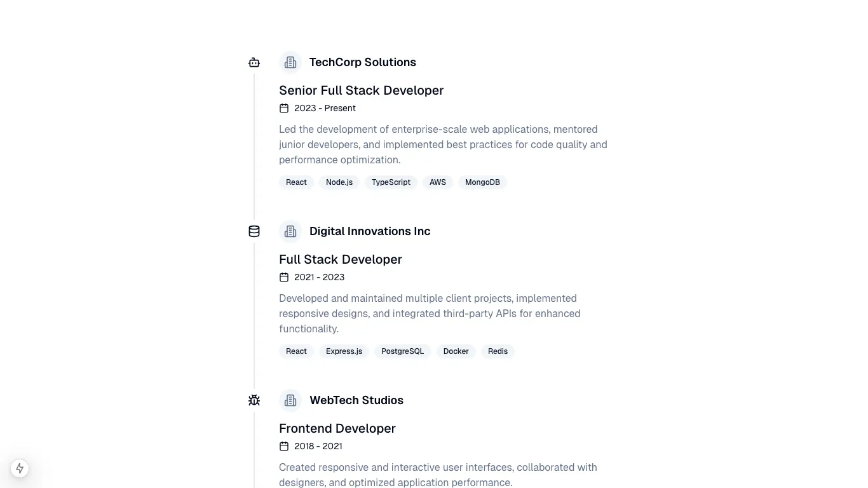This screenshot has height=488, width=868.
Task: Click the robot icon beside TechCorp Solutions
Action: [x=254, y=62]
